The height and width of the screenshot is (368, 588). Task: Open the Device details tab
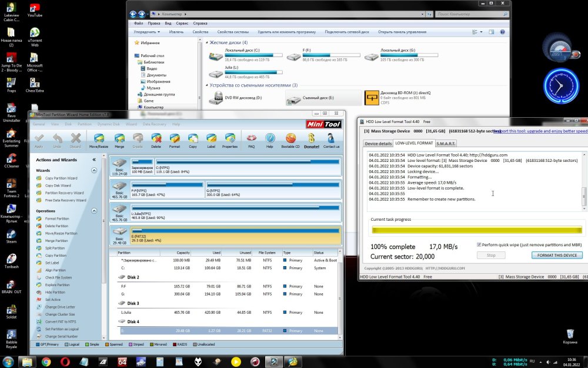coord(378,143)
